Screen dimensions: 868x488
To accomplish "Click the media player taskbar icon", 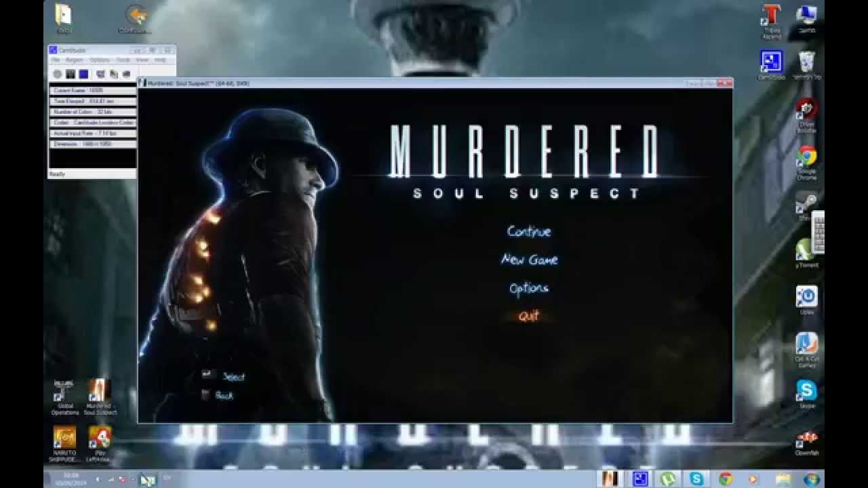I will [x=753, y=479].
